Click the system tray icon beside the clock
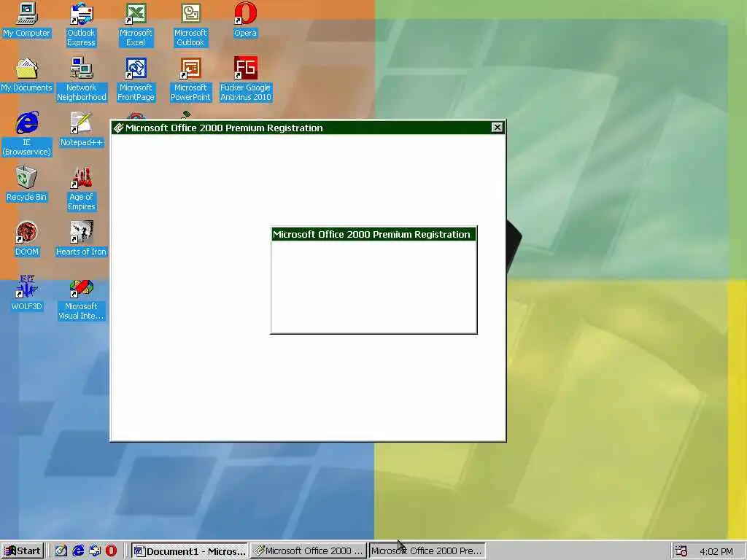 point(681,551)
